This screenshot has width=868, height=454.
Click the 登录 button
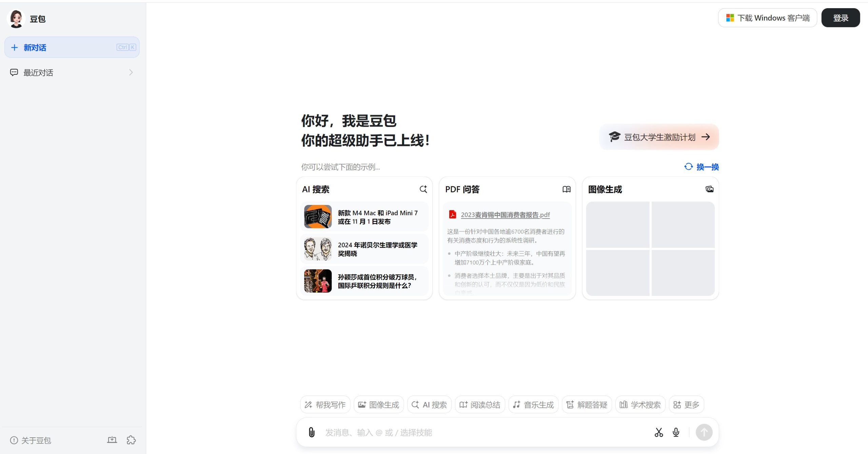tap(841, 18)
